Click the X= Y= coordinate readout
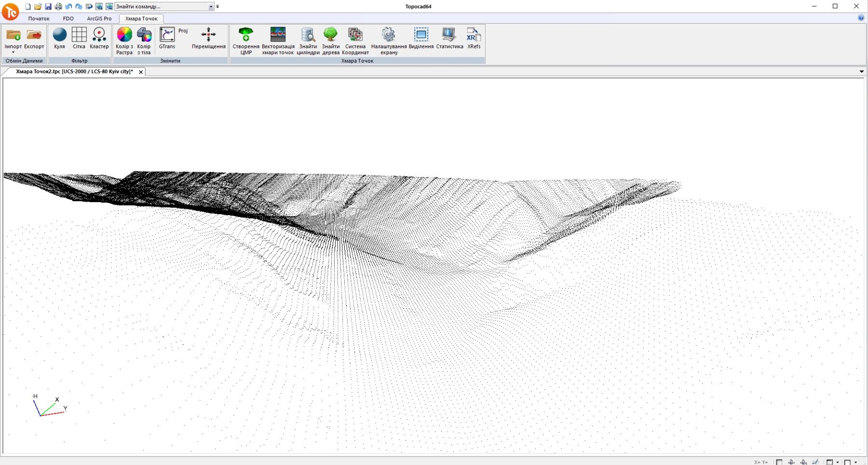The width and height of the screenshot is (868, 465). (x=761, y=462)
